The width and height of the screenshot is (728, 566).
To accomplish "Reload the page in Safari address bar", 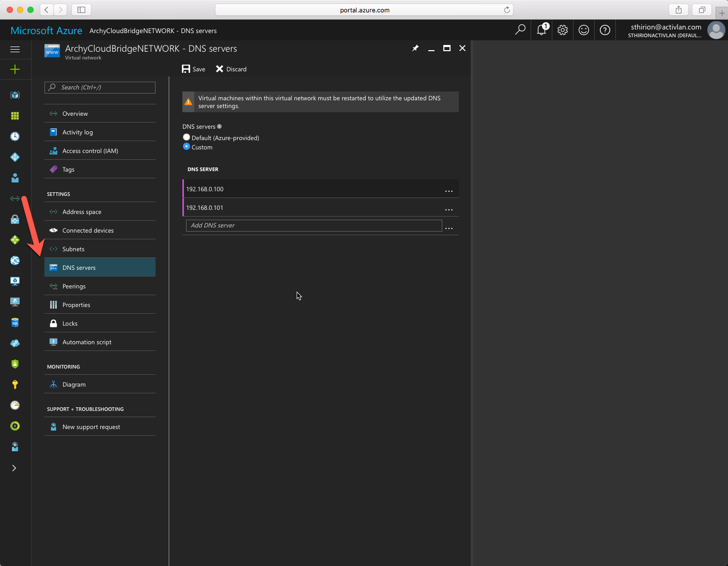I will point(507,10).
